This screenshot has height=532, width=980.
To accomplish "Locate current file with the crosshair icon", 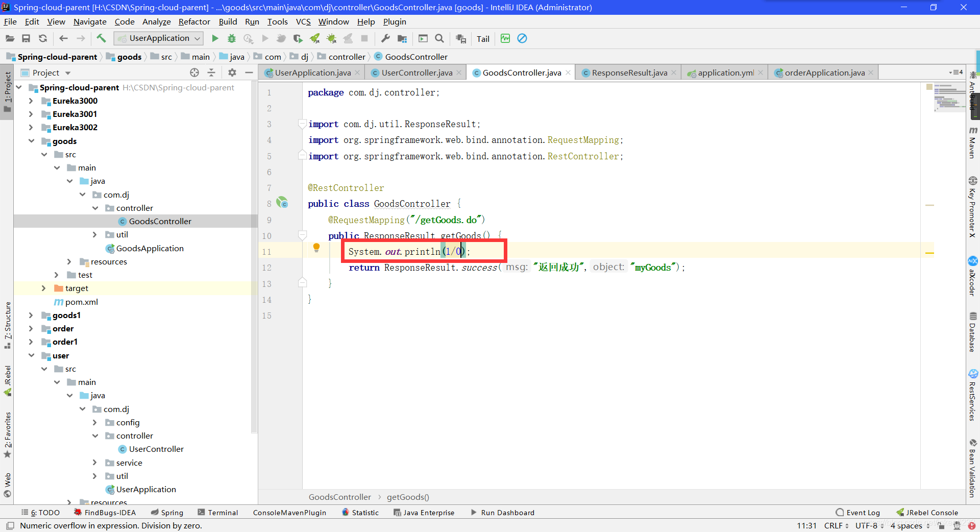I will click(194, 72).
